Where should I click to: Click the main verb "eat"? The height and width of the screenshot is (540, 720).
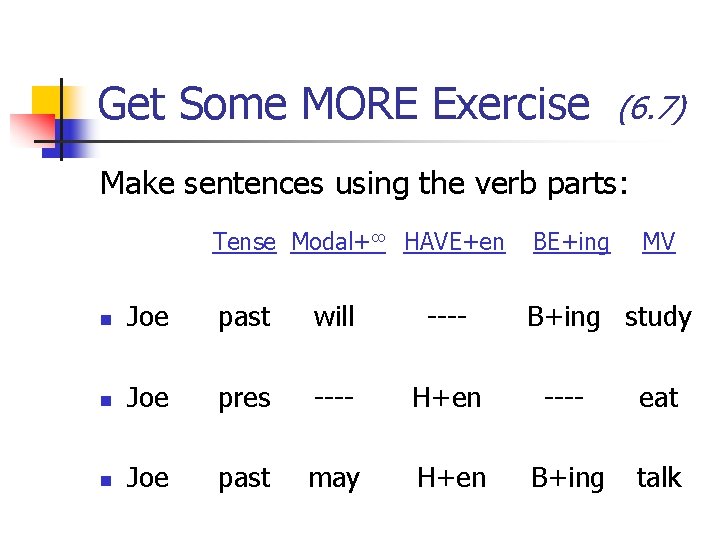658,398
